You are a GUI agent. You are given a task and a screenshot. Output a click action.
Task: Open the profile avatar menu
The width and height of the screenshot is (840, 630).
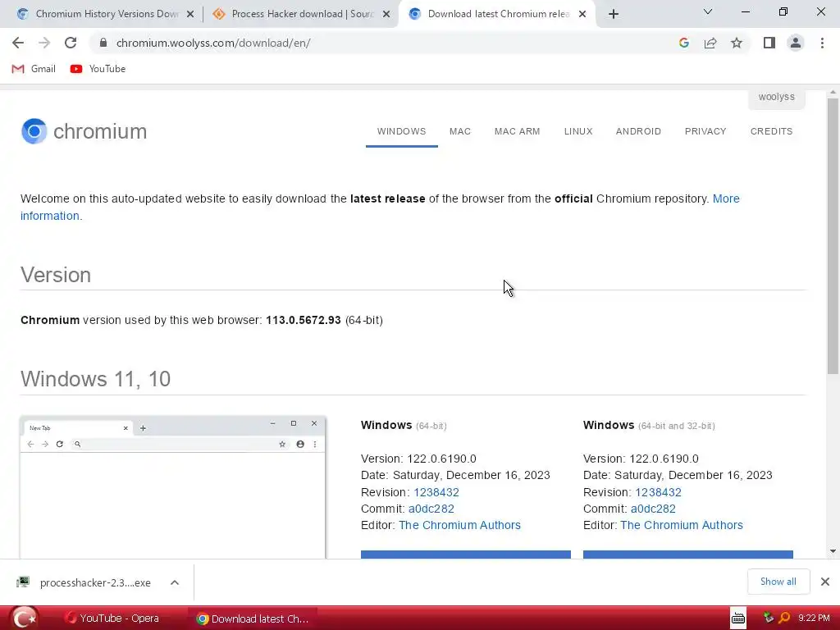796,43
